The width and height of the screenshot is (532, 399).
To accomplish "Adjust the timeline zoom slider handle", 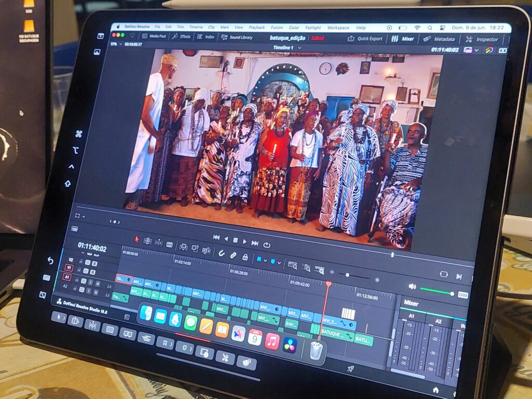I will click(348, 275).
